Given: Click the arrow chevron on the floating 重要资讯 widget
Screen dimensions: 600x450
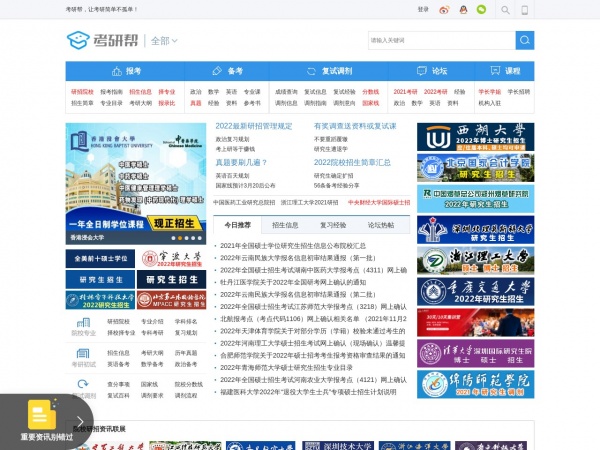Looking at the screenshot, I should tap(80, 422).
